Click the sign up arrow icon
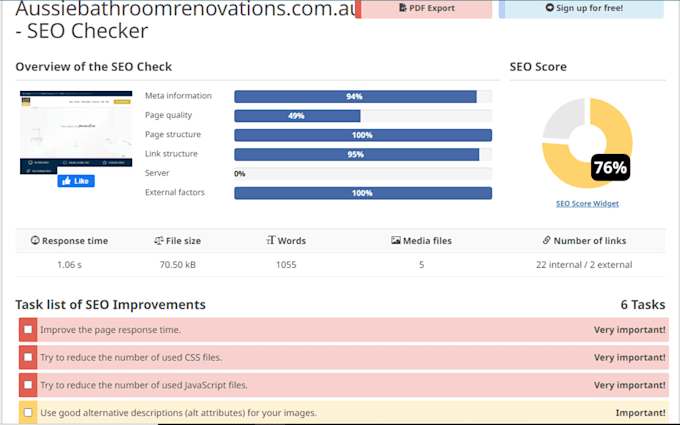 pyautogui.click(x=549, y=7)
